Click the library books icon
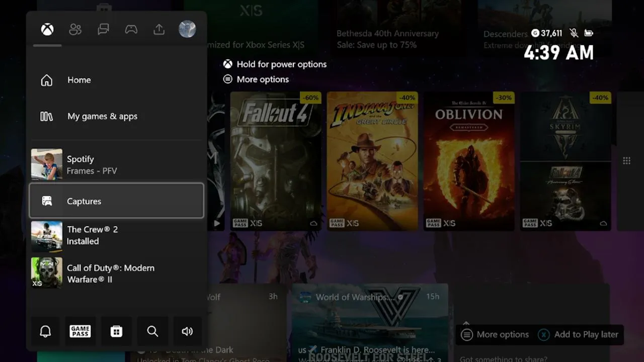Screen dimensions: 644x362 pos(46,116)
